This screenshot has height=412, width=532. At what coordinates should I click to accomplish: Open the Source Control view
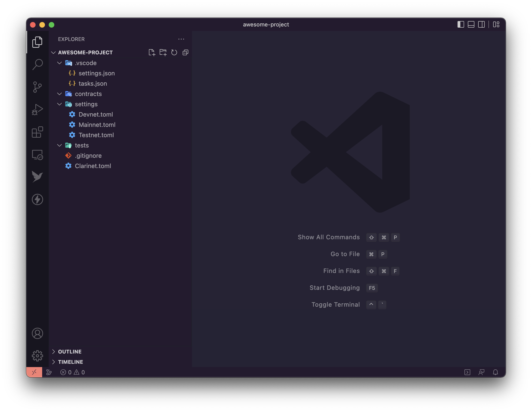pos(37,87)
